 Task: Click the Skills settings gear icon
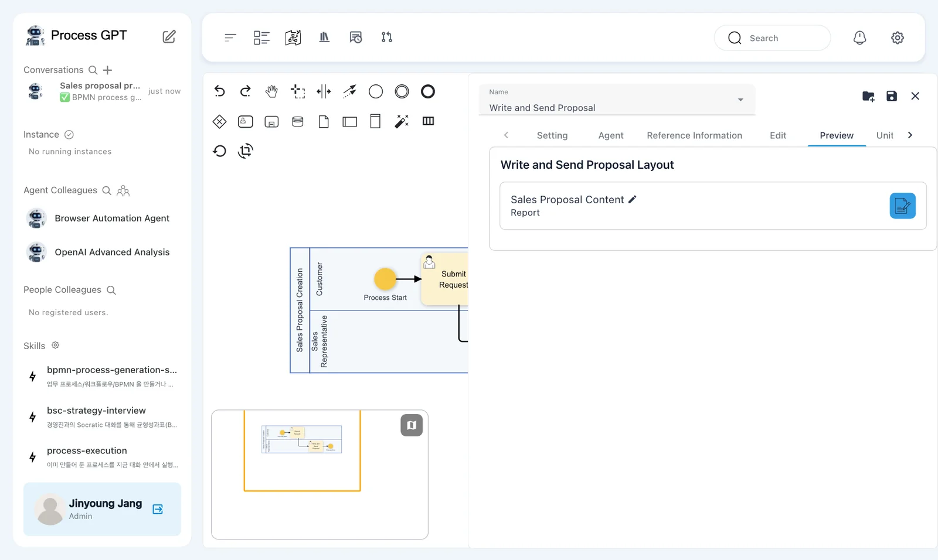[x=55, y=346]
